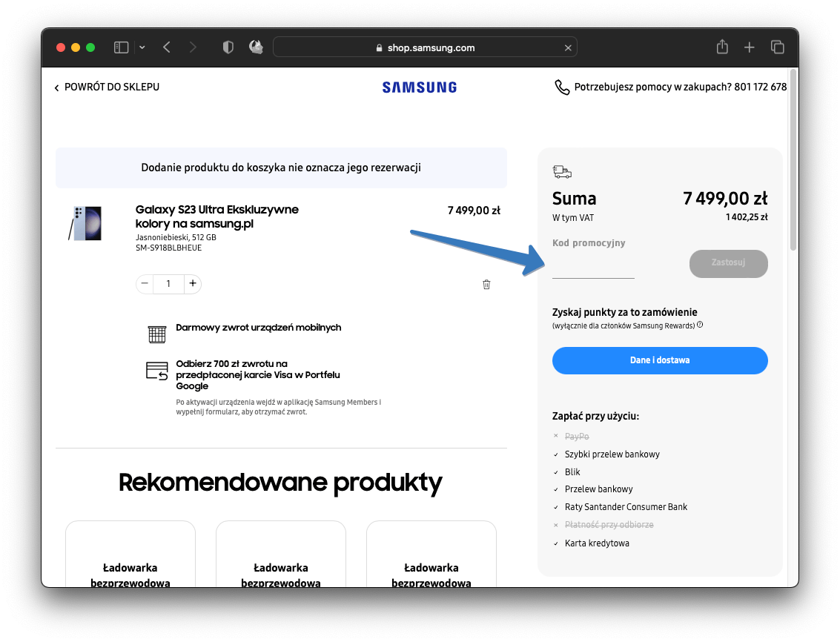Open the Share icon in Safari

(722, 47)
